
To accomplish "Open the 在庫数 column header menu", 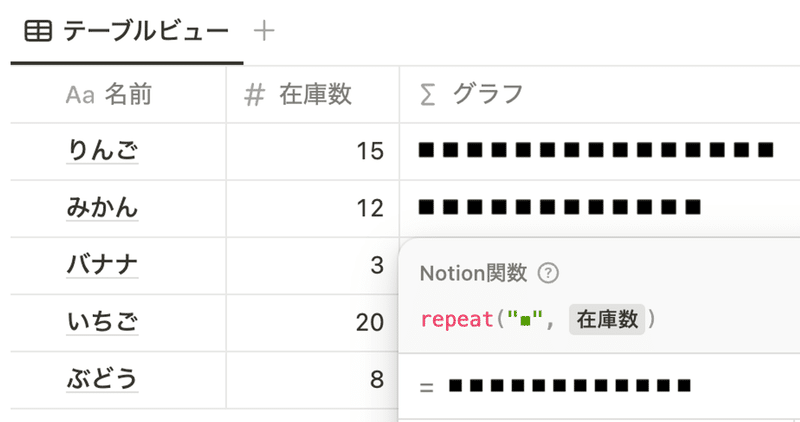I will click(313, 95).
